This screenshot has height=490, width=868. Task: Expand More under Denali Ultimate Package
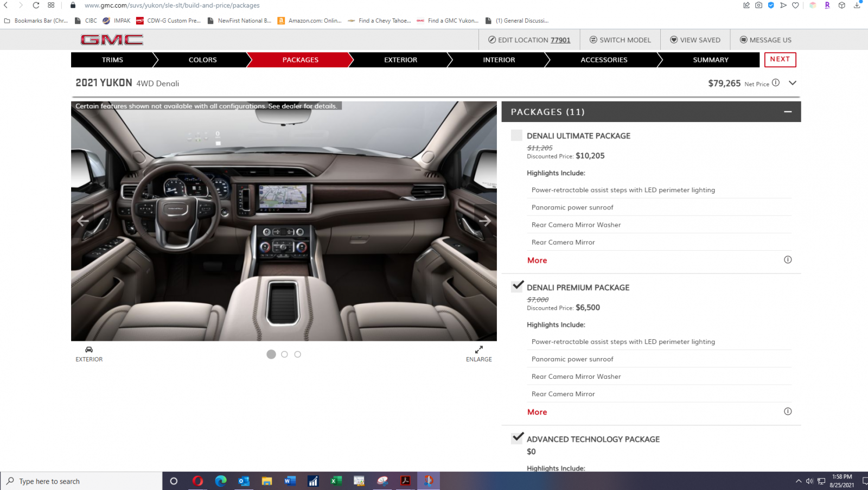537,260
